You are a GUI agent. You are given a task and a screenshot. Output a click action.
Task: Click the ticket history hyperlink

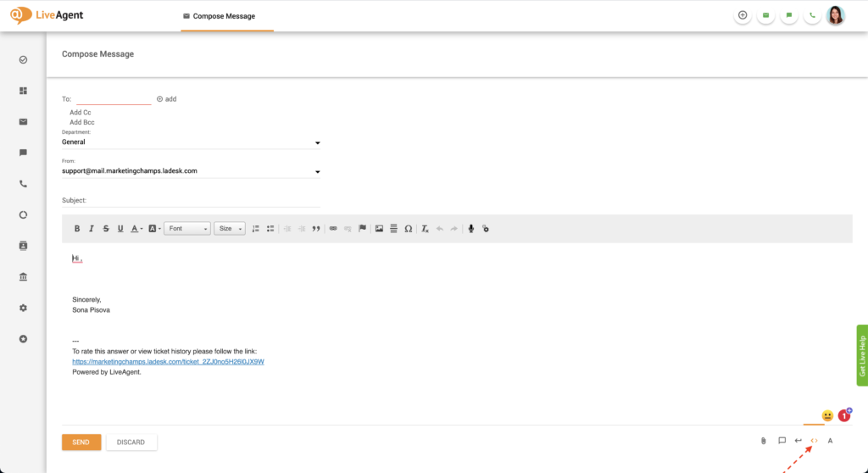click(x=168, y=361)
